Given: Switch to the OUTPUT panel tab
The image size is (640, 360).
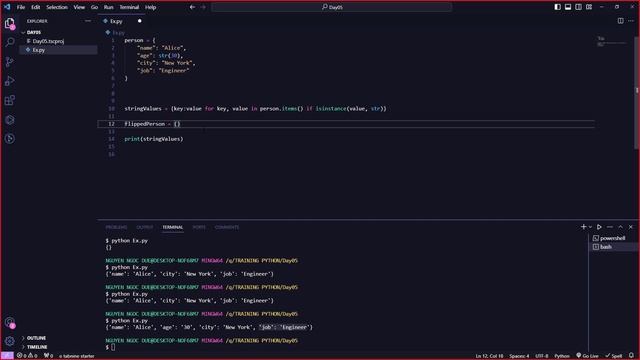Looking at the screenshot, I should 144,227.
